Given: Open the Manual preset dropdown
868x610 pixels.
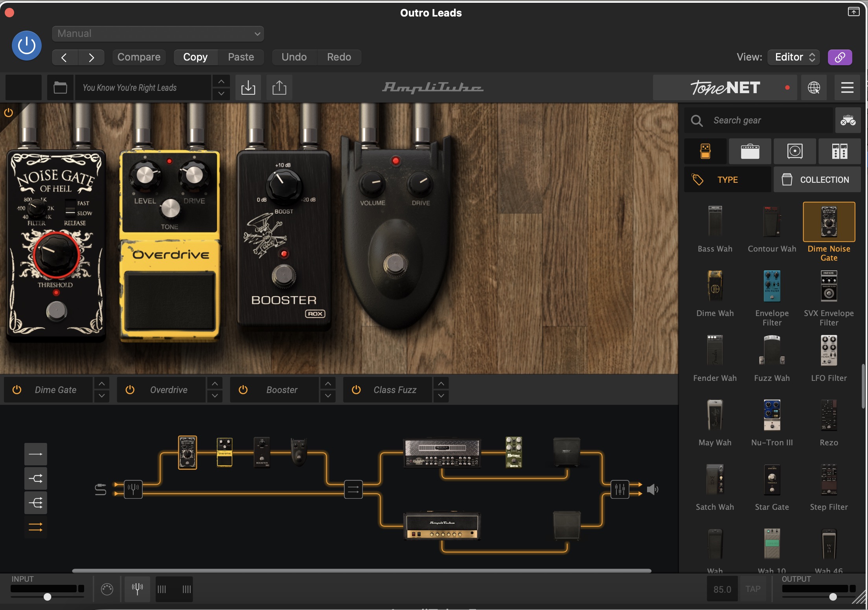Looking at the screenshot, I should [158, 34].
